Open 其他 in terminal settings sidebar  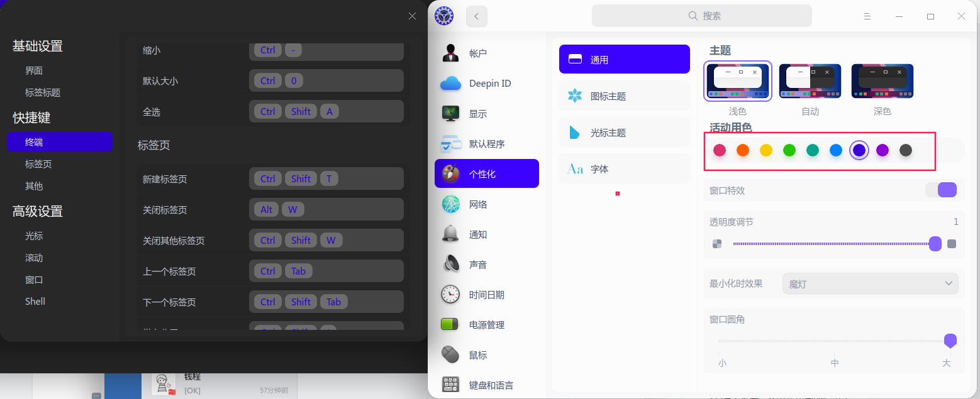pos(34,186)
